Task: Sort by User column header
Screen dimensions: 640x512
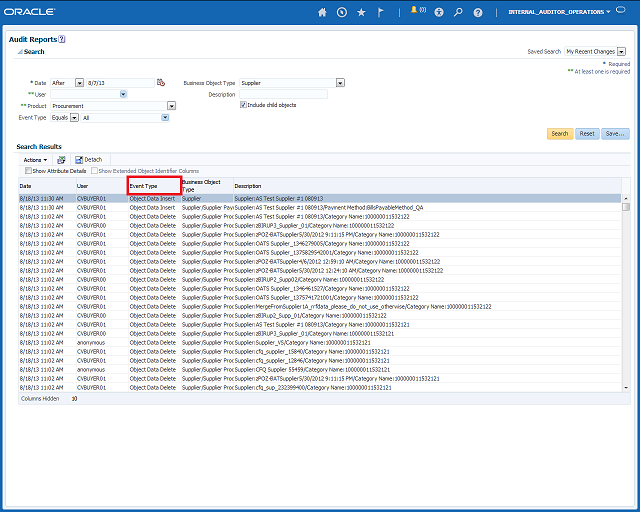Action: click(102, 186)
